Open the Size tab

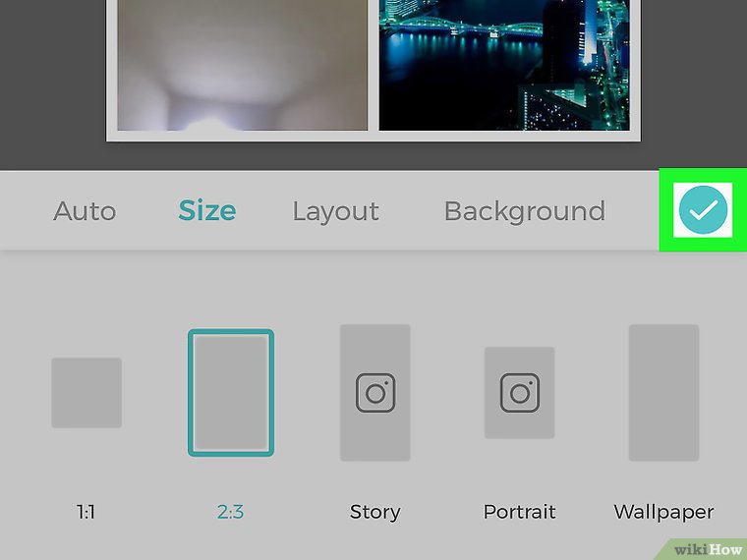[206, 211]
